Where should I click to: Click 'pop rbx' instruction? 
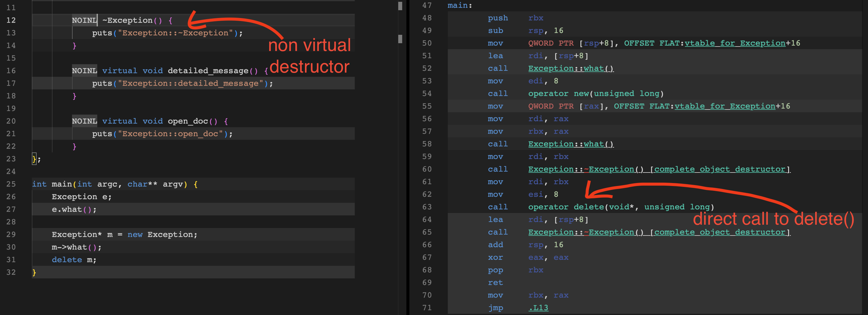(x=516, y=270)
